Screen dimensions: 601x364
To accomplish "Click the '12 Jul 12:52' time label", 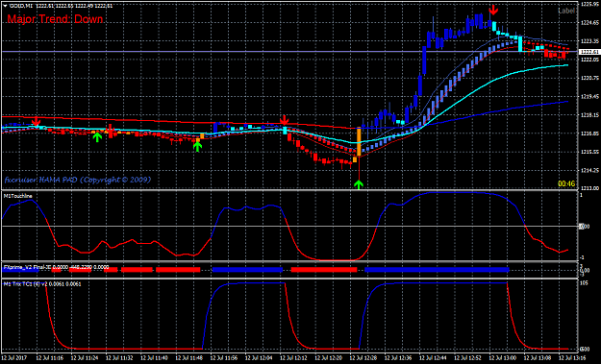I will coord(468,358).
